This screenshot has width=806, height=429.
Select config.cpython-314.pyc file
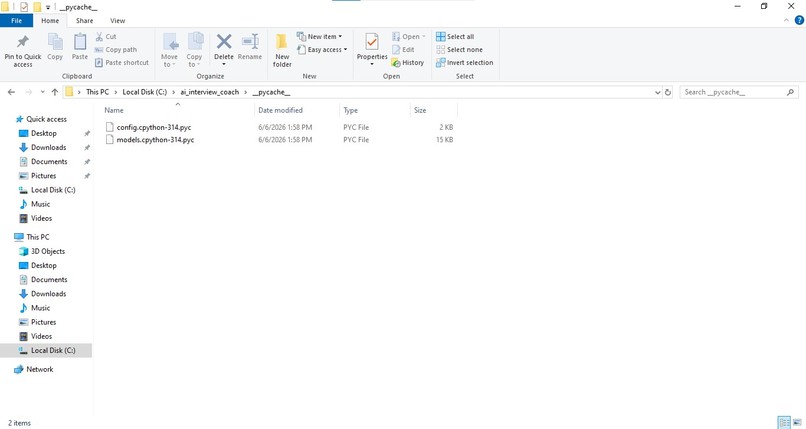click(154, 127)
